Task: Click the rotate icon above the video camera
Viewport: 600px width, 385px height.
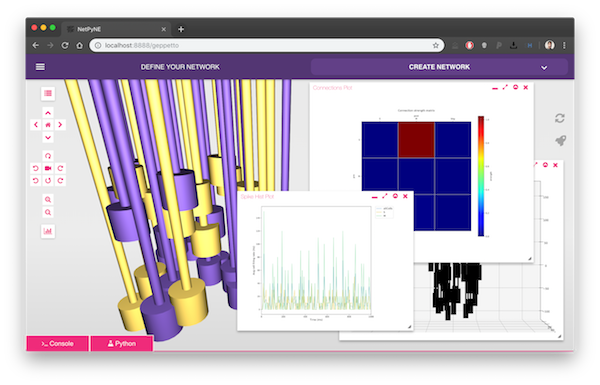Action: click(x=48, y=156)
